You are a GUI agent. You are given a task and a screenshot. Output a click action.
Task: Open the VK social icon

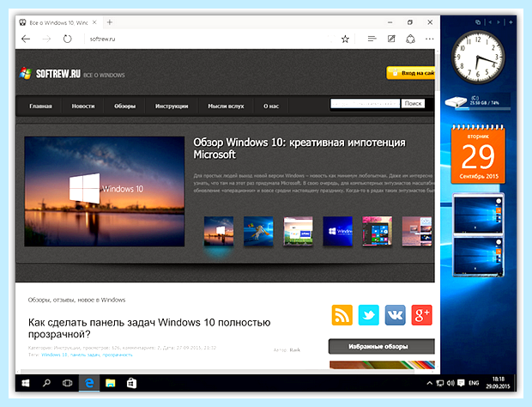[396, 315]
